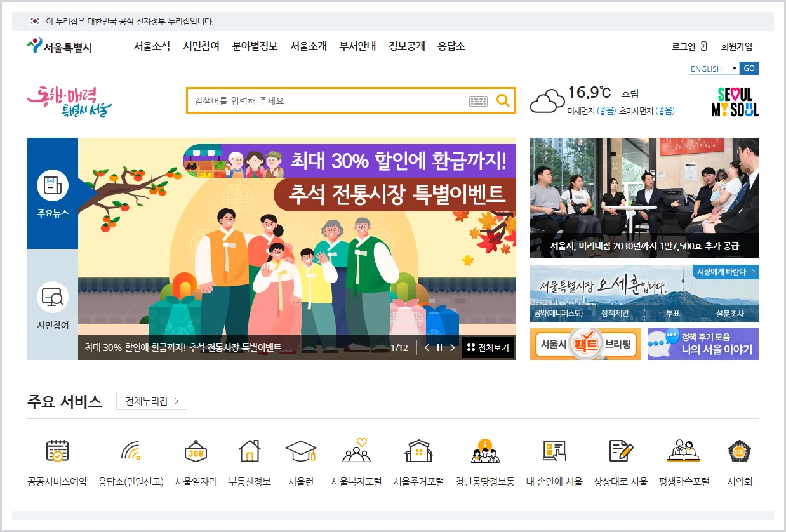
Task: Click the 설문조사 link
Action: [x=730, y=314]
